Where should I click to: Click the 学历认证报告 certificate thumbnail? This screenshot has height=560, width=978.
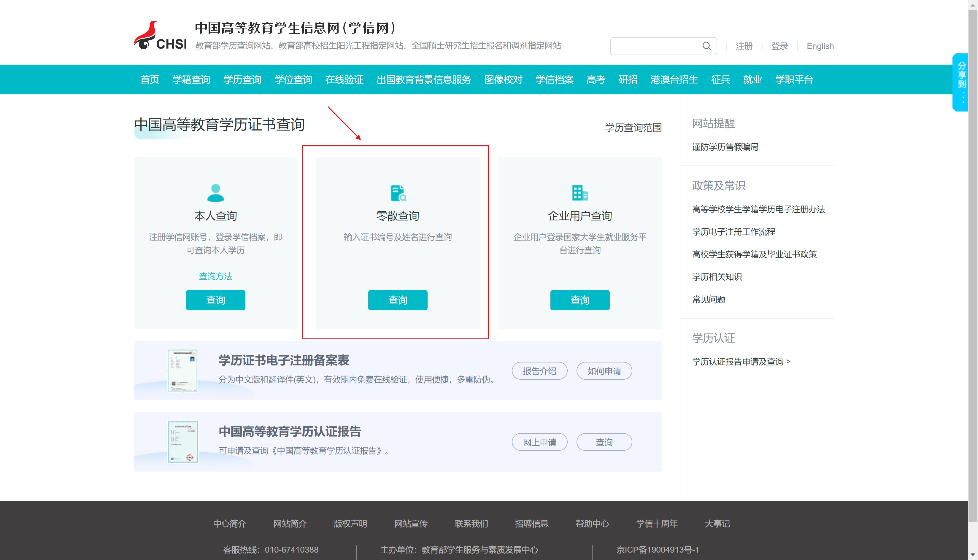[183, 442]
